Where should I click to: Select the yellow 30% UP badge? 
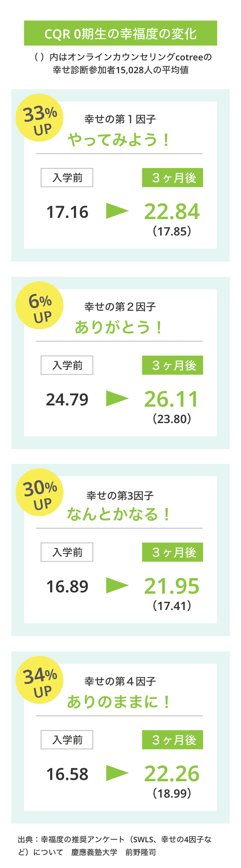tap(40, 492)
